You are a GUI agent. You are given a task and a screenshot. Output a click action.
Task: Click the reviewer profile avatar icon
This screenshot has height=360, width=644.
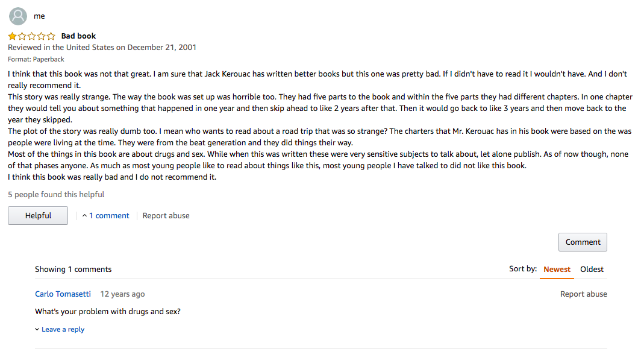pyautogui.click(x=18, y=16)
